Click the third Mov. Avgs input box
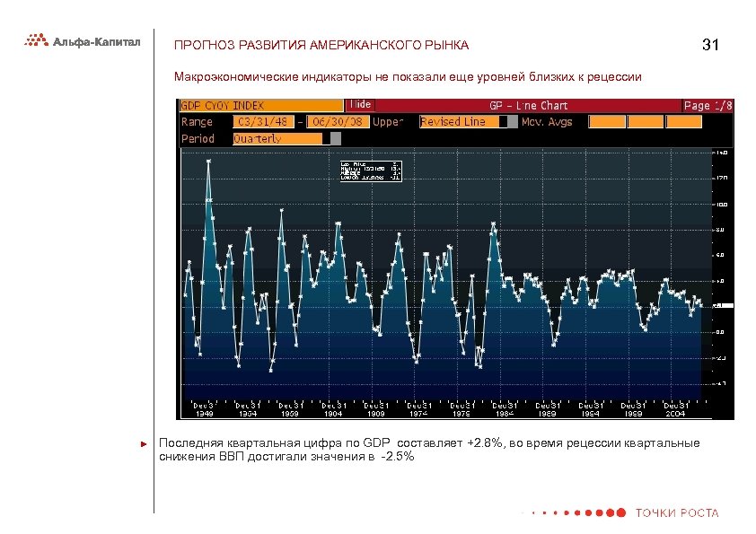This screenshot has width=756, height=534. tap(684, 120)
